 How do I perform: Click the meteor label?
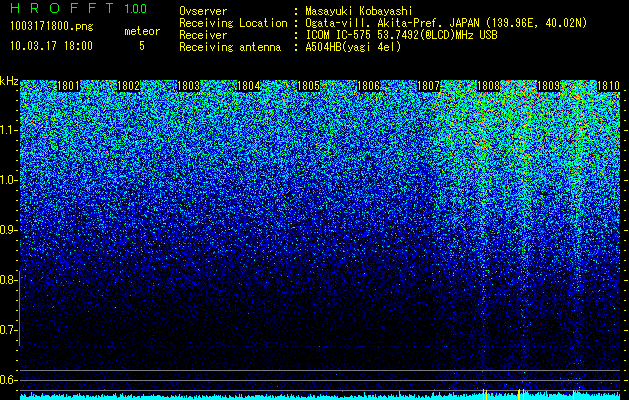pyautogui.click(x=142, y=31)
